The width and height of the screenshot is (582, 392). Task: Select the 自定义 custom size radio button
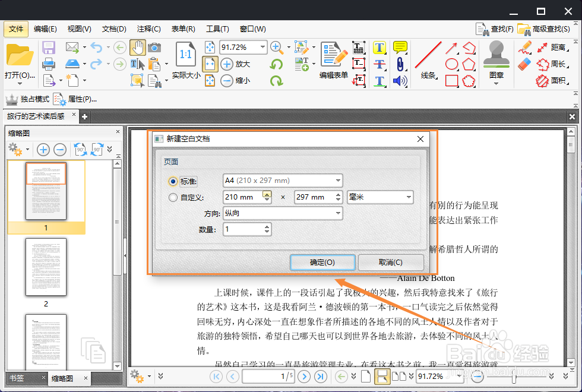[173, 197]
